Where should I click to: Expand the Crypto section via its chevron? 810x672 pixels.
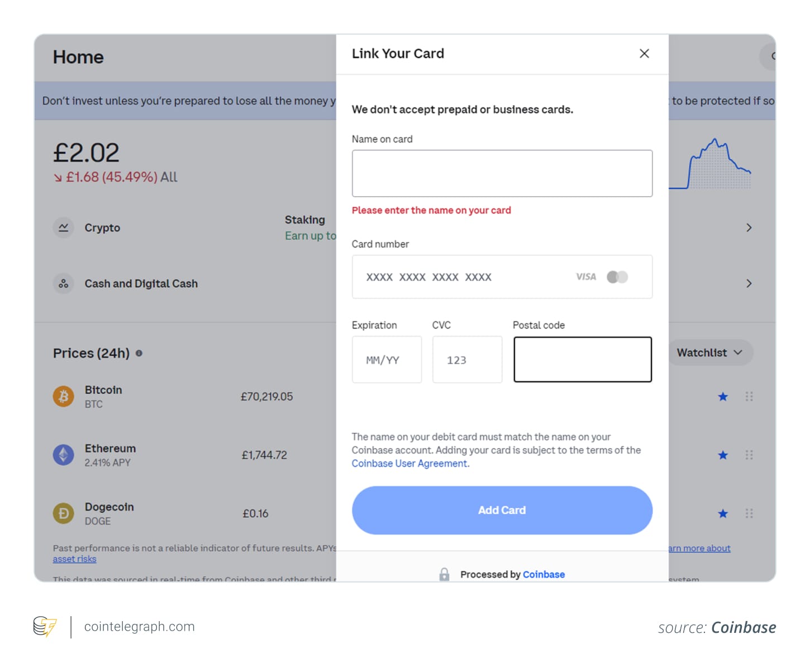point(749,227)
